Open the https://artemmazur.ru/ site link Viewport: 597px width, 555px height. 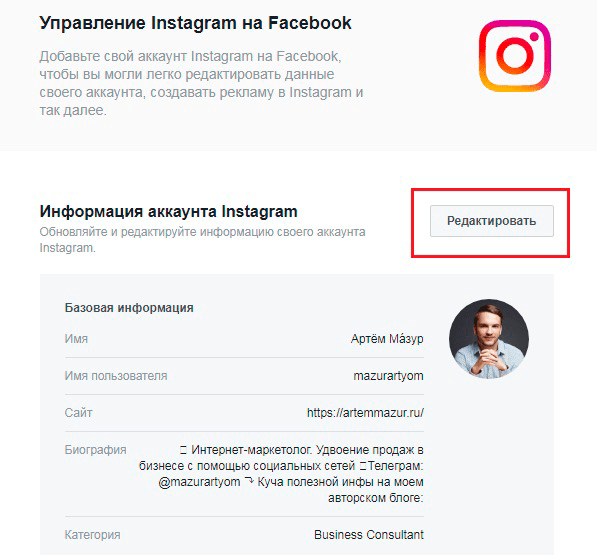tap(365, 413)
